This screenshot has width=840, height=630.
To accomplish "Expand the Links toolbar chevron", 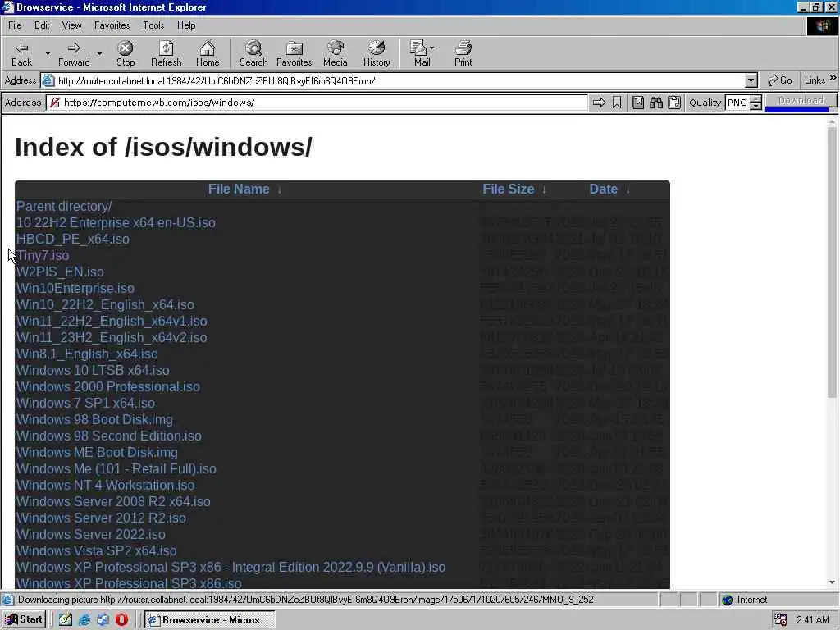I will pos(833,78).
